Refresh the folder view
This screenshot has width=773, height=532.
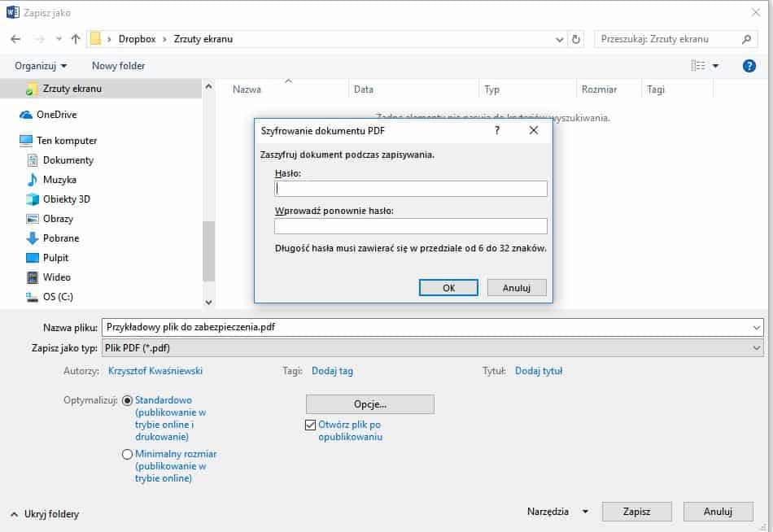click(575, 38)
